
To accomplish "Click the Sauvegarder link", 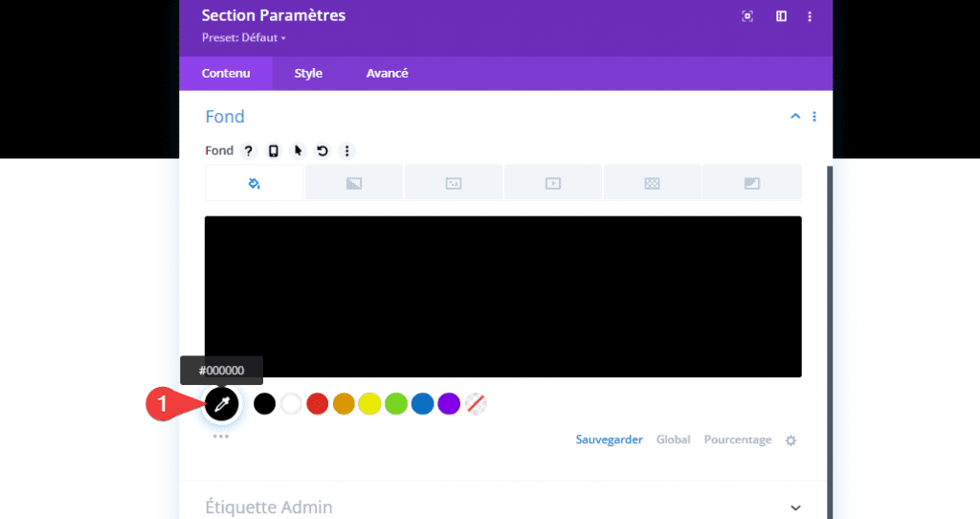I will (609, 440).
